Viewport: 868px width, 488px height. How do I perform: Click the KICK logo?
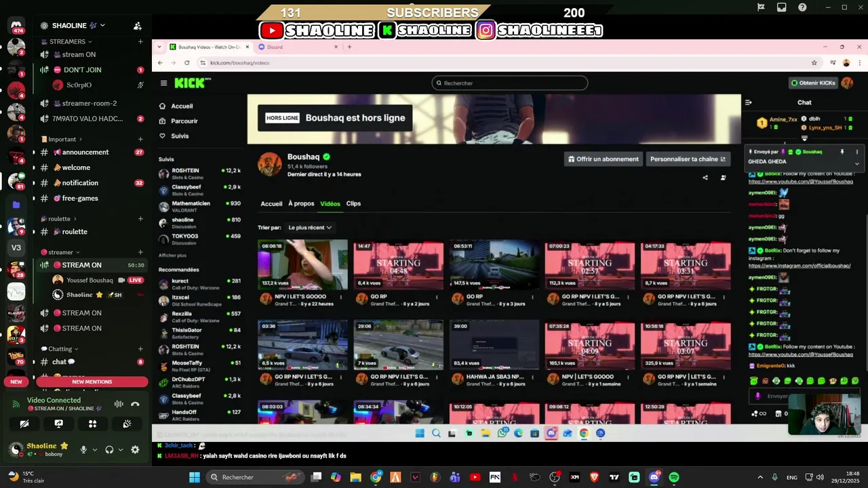193,83
